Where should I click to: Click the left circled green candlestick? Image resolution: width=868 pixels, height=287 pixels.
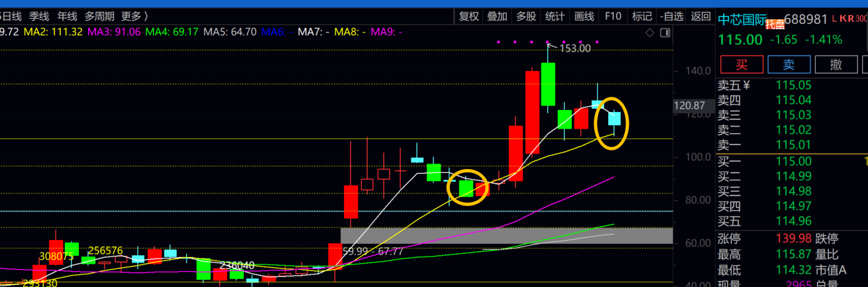[466, 188]
